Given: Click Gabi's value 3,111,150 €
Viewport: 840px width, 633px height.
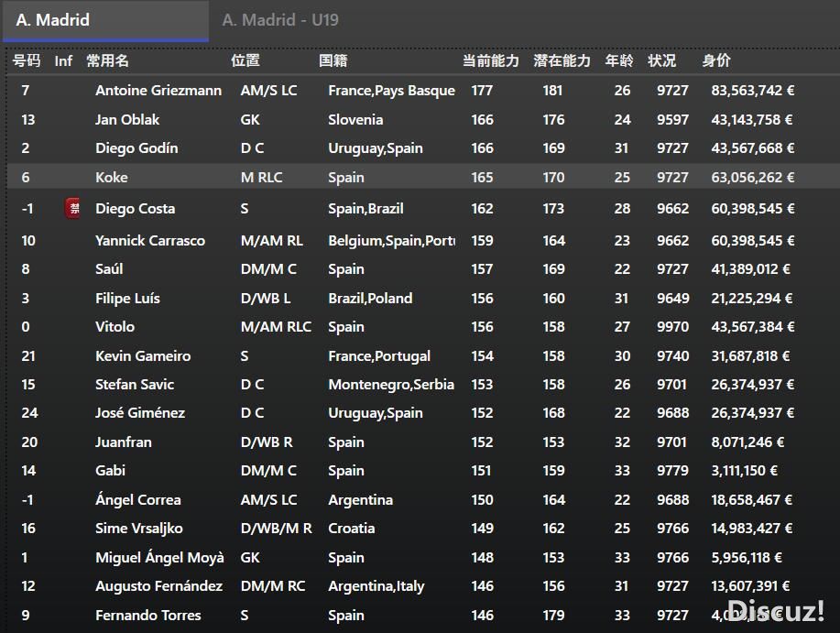Looking at the screenshot, I should tap(745, 471).
